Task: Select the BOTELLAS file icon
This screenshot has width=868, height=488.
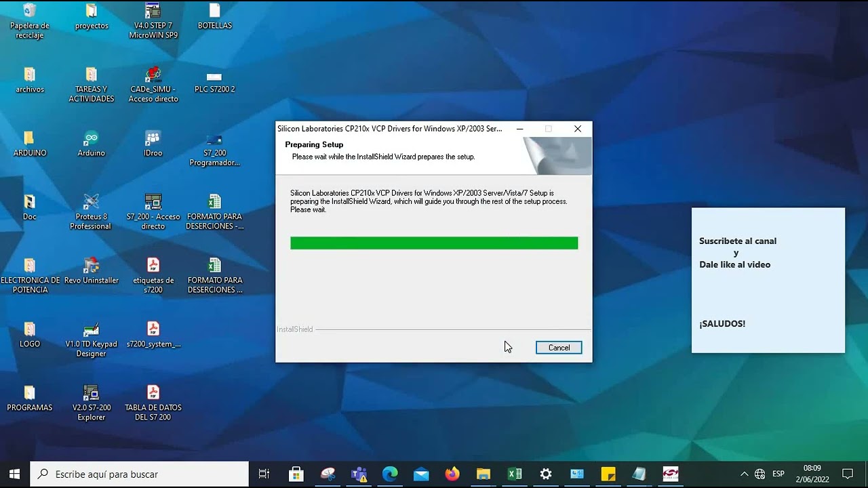Action: (215, 16)
